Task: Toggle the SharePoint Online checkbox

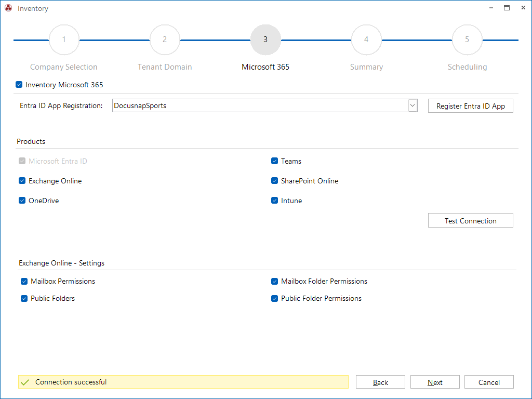Action: click(x=274, y=180)
